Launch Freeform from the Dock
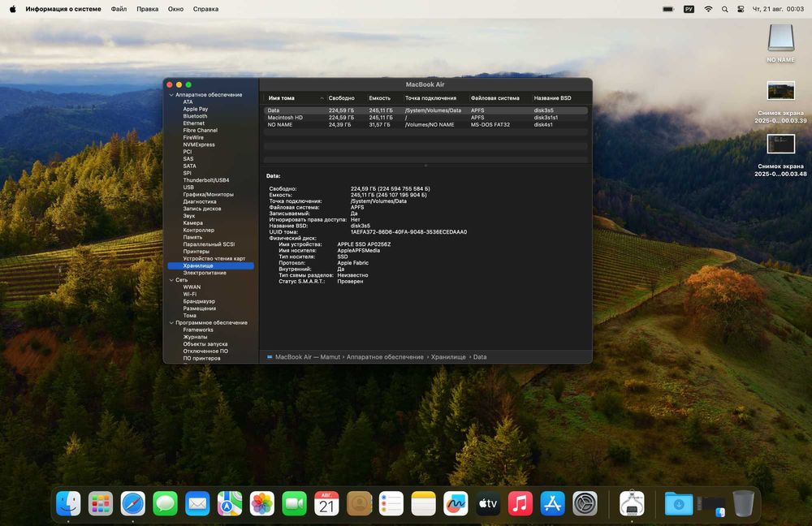812x526 pixels. pos(456,503)
